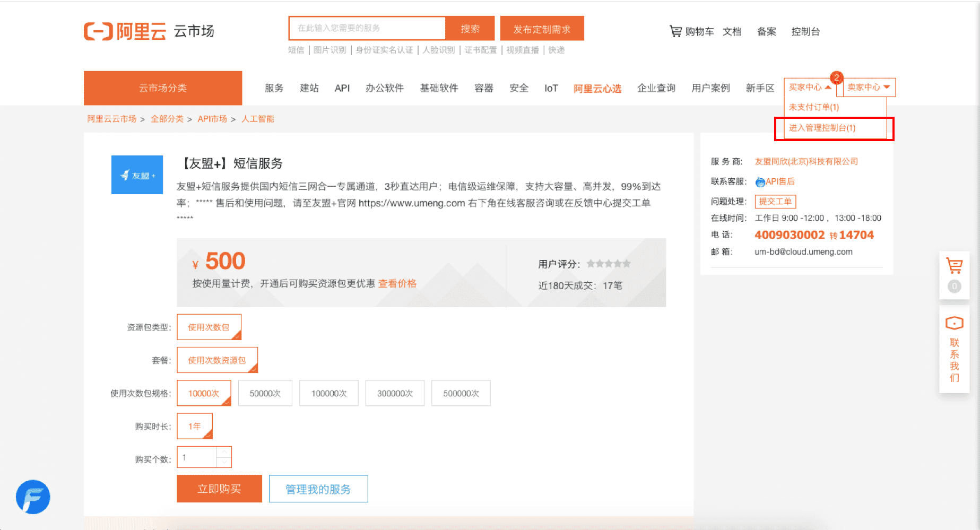Click the 身份证实名认证 hot keyword
The height and width of the screenshot is (530, 980).
coord(384,50)
